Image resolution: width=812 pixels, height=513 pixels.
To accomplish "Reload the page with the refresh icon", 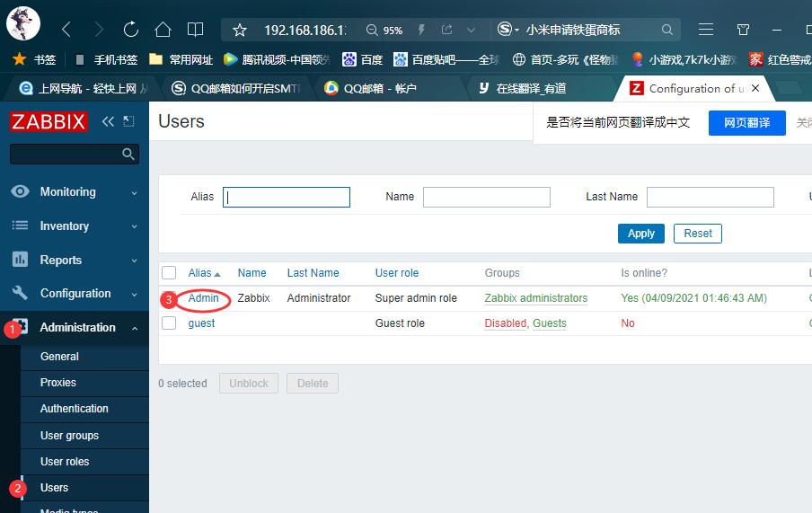I will 130,30.
